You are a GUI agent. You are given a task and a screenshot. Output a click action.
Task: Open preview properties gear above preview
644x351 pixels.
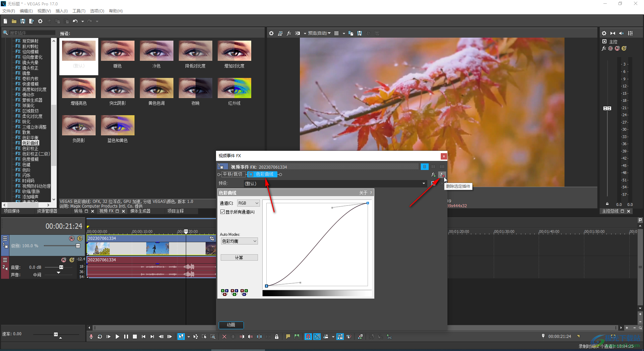(x=271, y=33)
